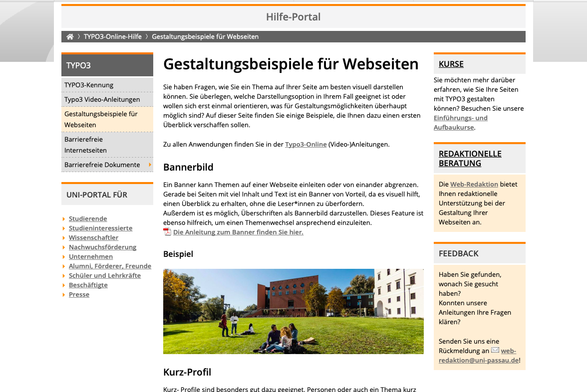Screen dimensions: 587x392
Task: Expand the Barrierefreie Dokumente submenu arrow
Action: (150, 165)
